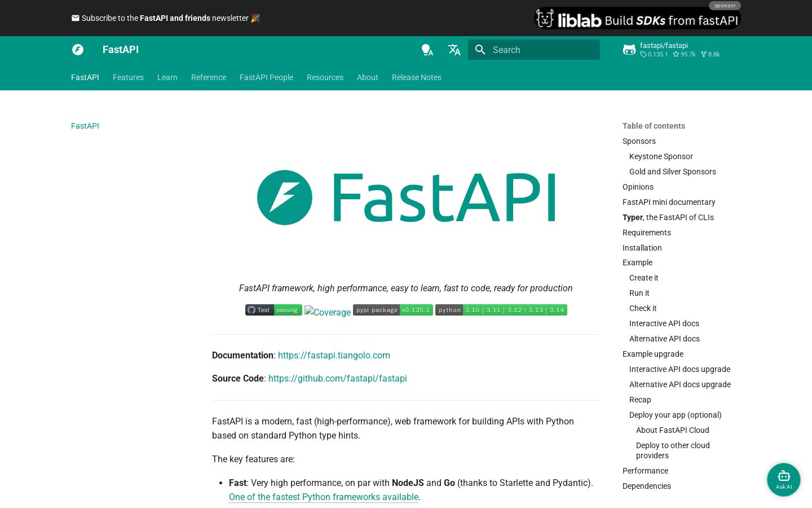Go to the Example section

tap(637, 262)
